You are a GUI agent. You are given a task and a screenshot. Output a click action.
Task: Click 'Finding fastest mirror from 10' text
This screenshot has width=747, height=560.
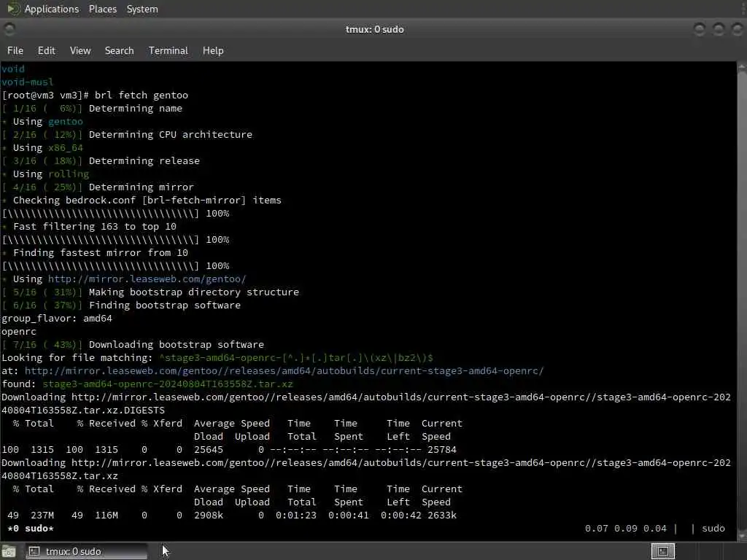coord(101,253)
